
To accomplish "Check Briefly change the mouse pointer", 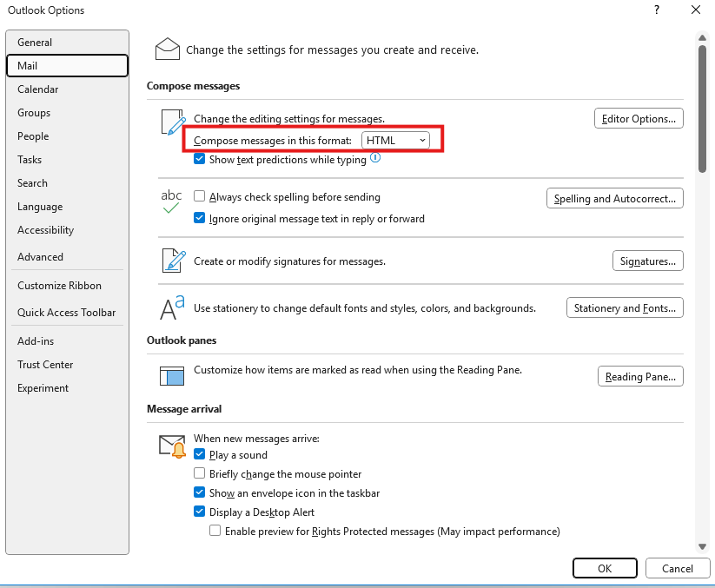I will (199, 473).
